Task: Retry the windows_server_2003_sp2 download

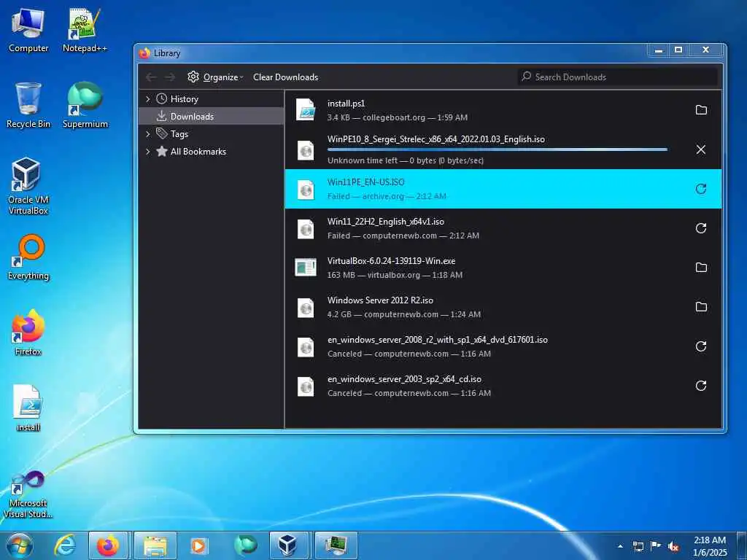Action: pos(701,386)
